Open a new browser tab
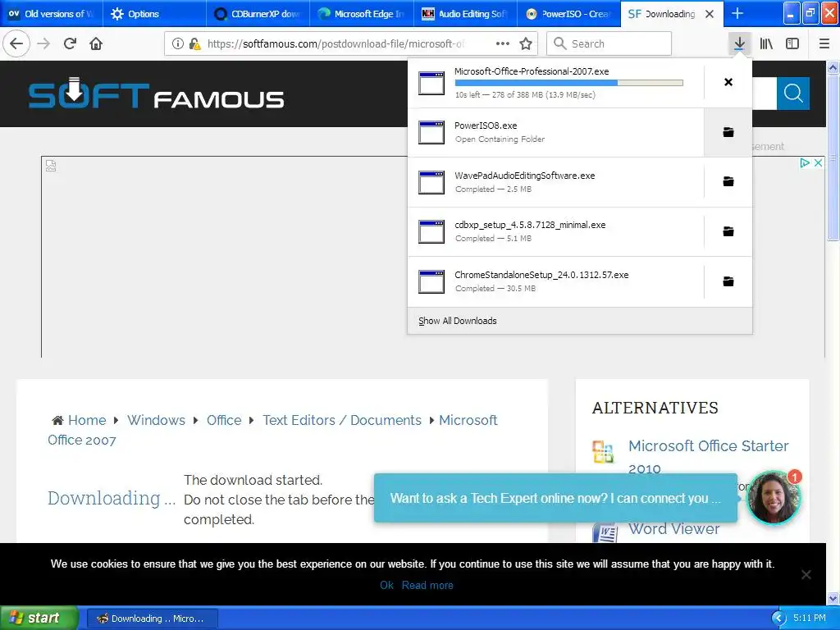 pyautogui.click(x=737, y=13)
